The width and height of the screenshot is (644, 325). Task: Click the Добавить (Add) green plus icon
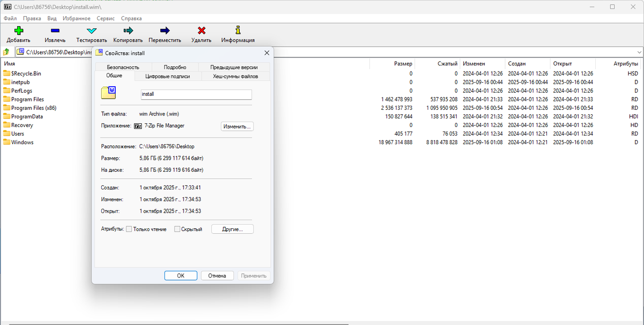pos(19,31)
